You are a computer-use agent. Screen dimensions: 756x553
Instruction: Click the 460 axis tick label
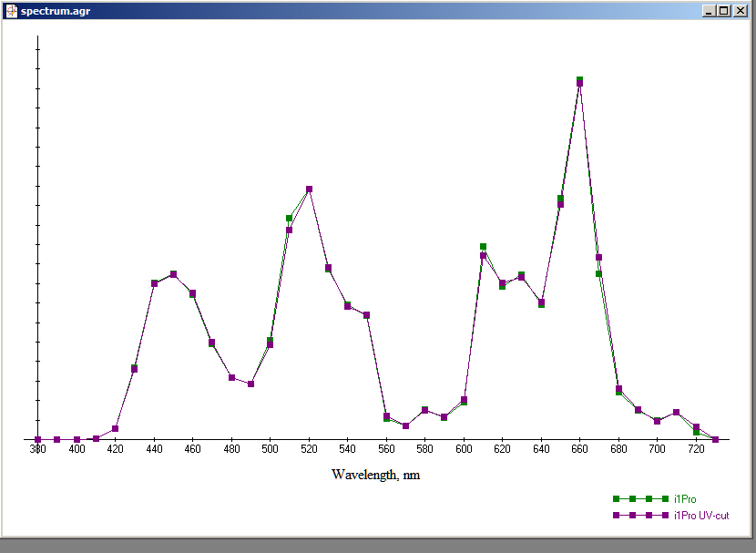(192, 449)
